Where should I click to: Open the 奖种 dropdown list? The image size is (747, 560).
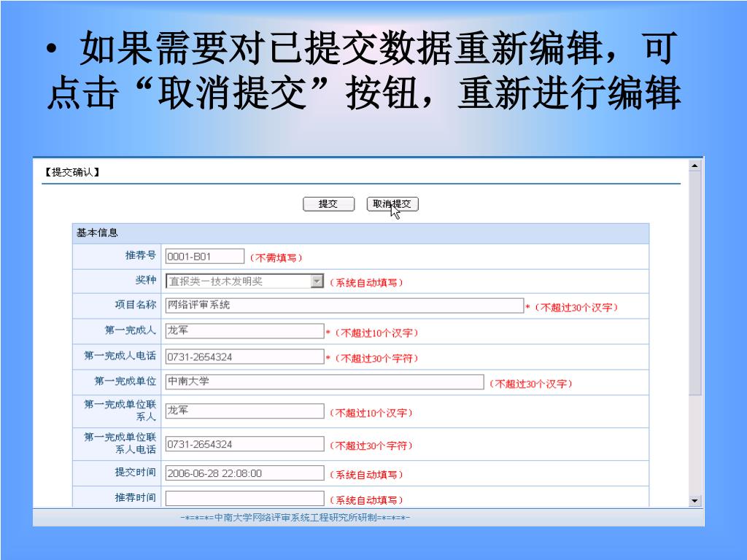point(317,281)
